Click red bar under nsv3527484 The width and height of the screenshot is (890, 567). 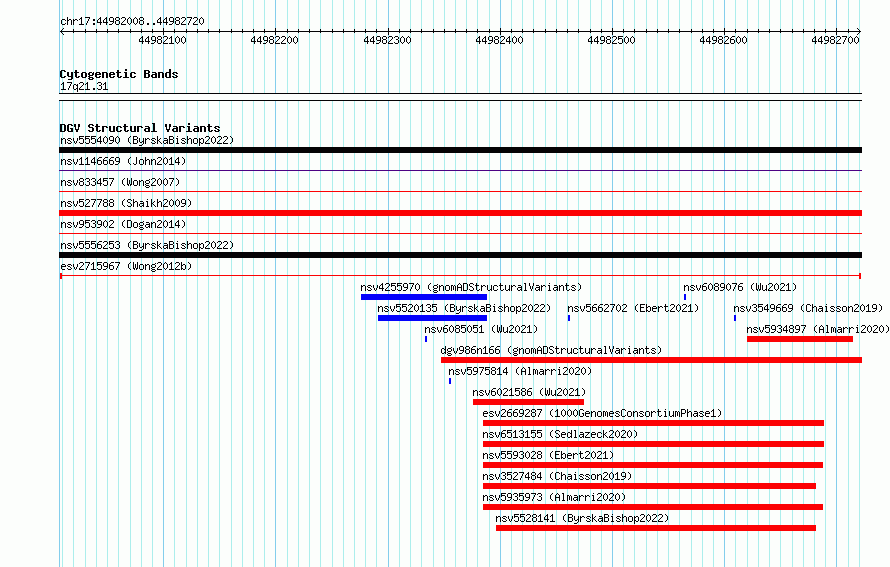coord(649,486)
